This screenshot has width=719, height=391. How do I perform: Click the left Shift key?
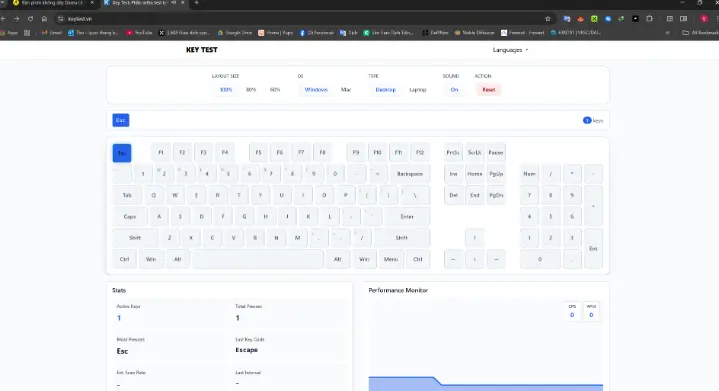135,238
